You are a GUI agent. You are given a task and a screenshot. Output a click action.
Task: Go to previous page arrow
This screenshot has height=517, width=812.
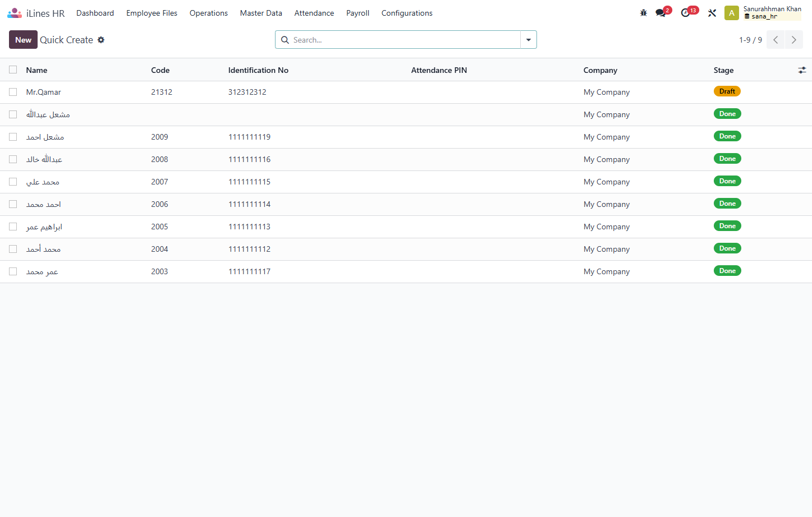pos(776,40)
